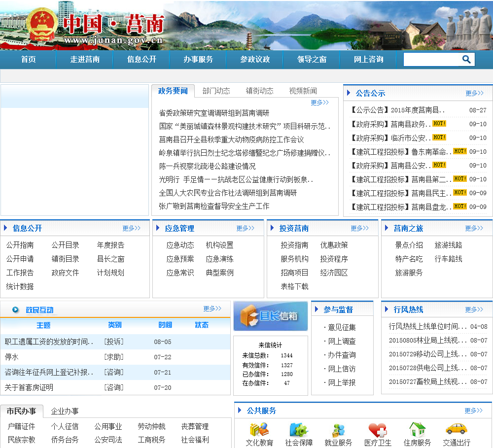Open 网上咨询 navigation menu item

click(x=368, y=59)
